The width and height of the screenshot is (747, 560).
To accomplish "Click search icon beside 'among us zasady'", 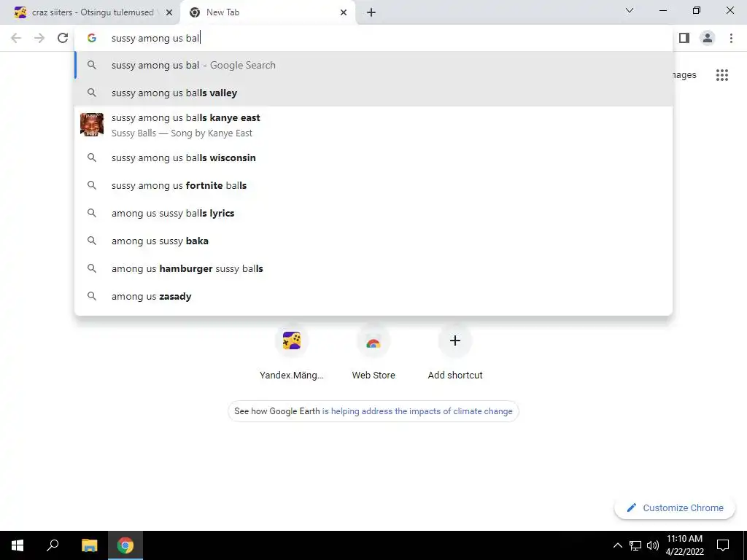I will point(92,296).
